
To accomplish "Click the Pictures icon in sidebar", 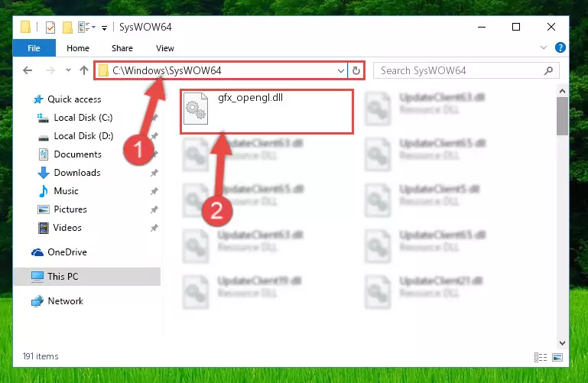I will (x=44, y=209).
